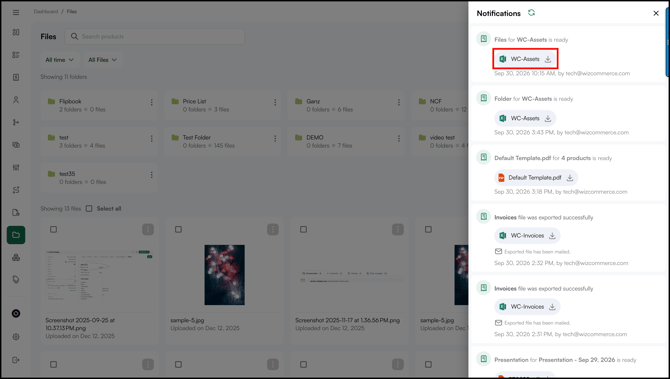
Task: Click the 'Showing 13 files' text
Action: pos(61,209)
